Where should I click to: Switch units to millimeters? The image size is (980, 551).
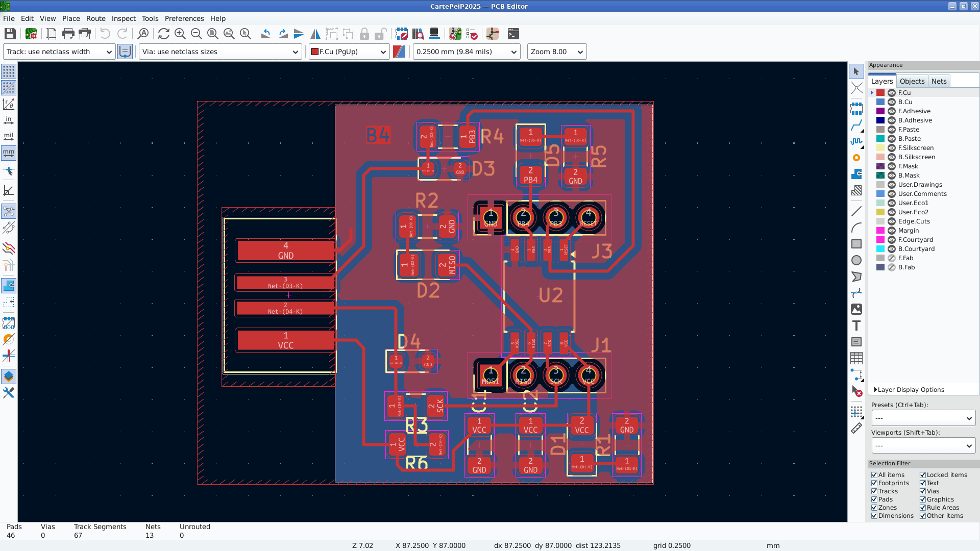[x=9, y=153]
